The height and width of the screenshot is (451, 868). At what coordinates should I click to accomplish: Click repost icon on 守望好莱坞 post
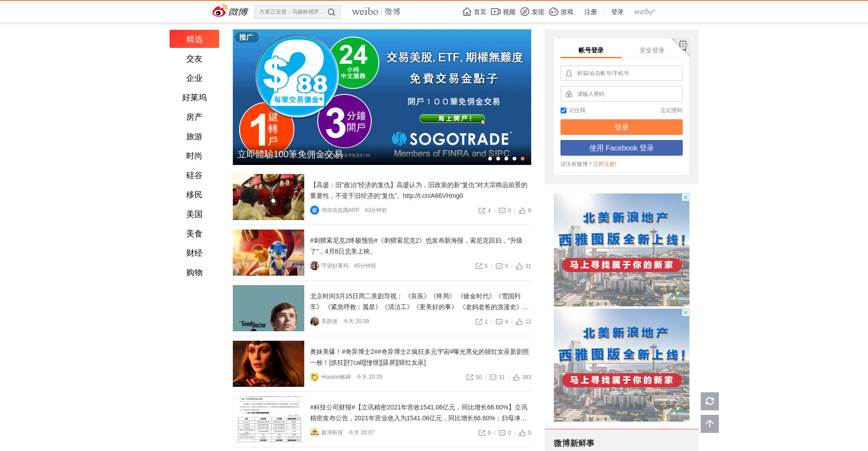pos(479,266)
